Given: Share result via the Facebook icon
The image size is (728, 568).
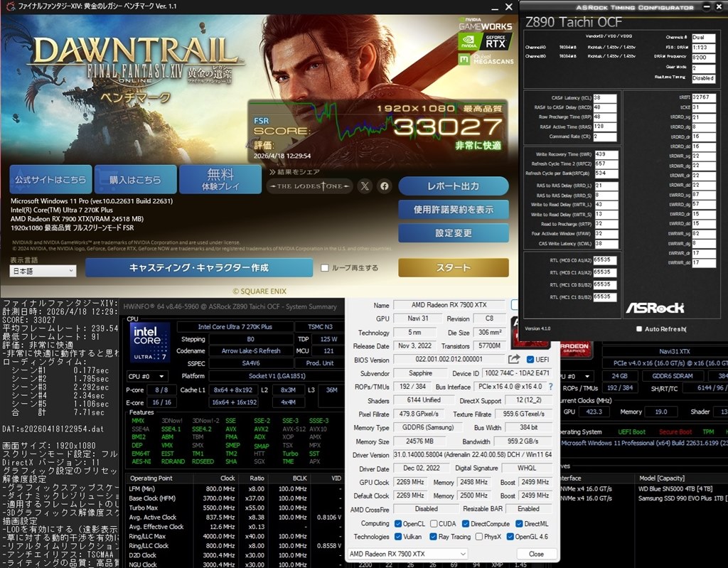Looking at the screenshot, I should (385, 186).
